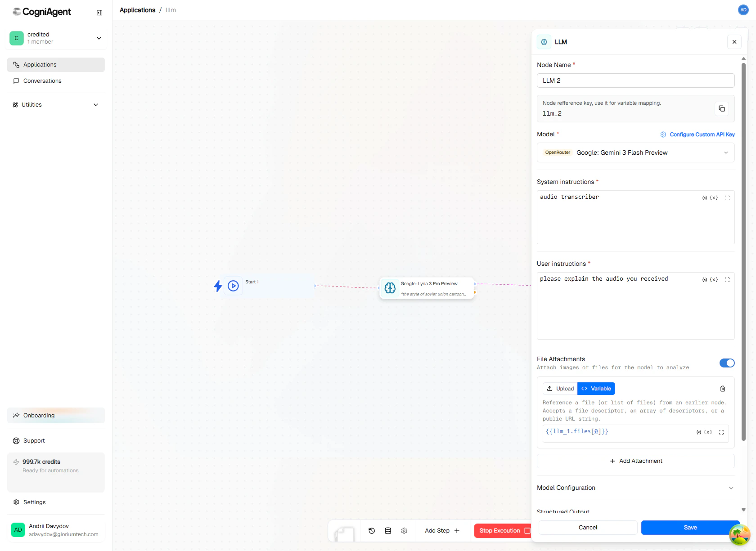This screenshot has height=551, width=756.
Task: Click Add Attachment button
Action: coord(635,461)
